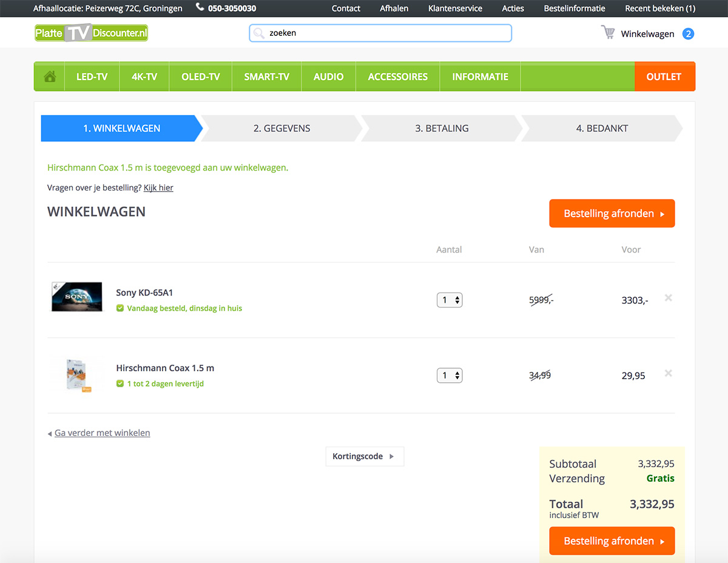Open the OUTLET section
Image resolution: width=728 pixels, height=563 pixels.
pyautogui.click(x=664, y=76)
